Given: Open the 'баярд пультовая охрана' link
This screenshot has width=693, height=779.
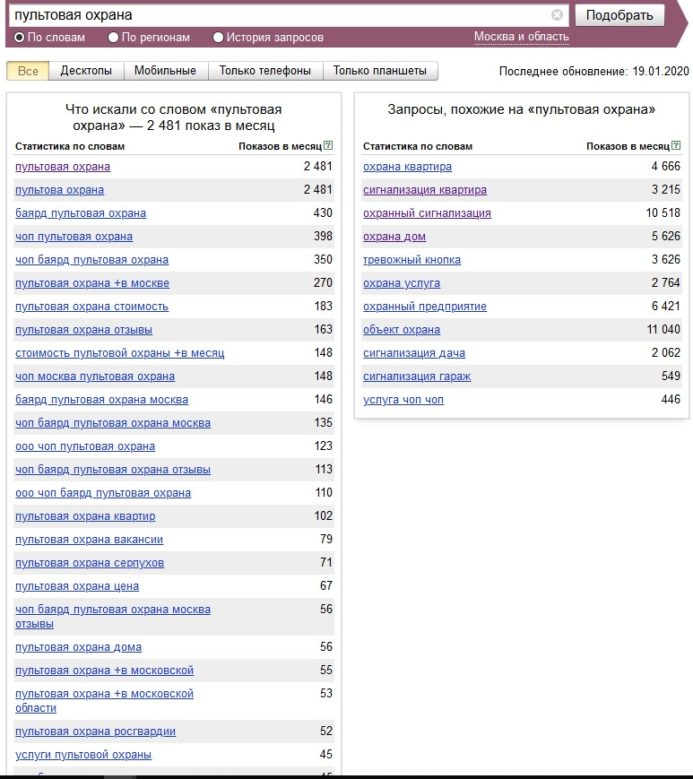Looking at the screenshot, I should (x=80, y=213).
